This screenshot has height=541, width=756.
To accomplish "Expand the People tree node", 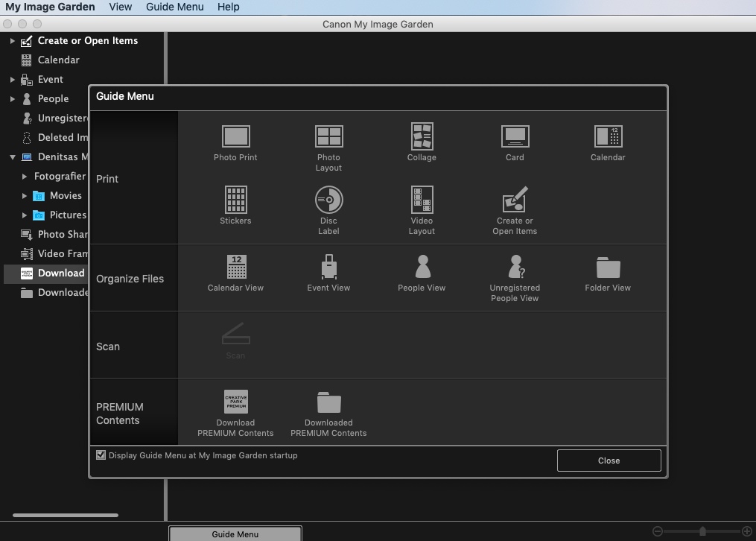I will click(13, 99).
